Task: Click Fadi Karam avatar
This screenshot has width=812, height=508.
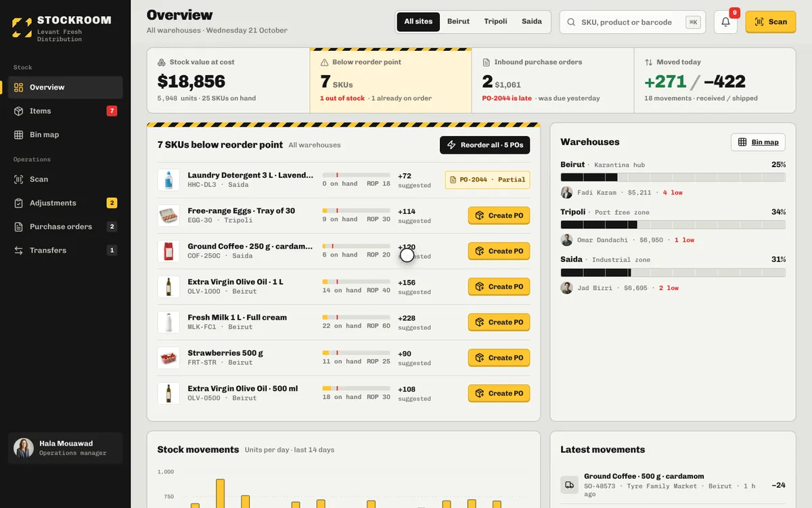Action: (x=566, y=192)
